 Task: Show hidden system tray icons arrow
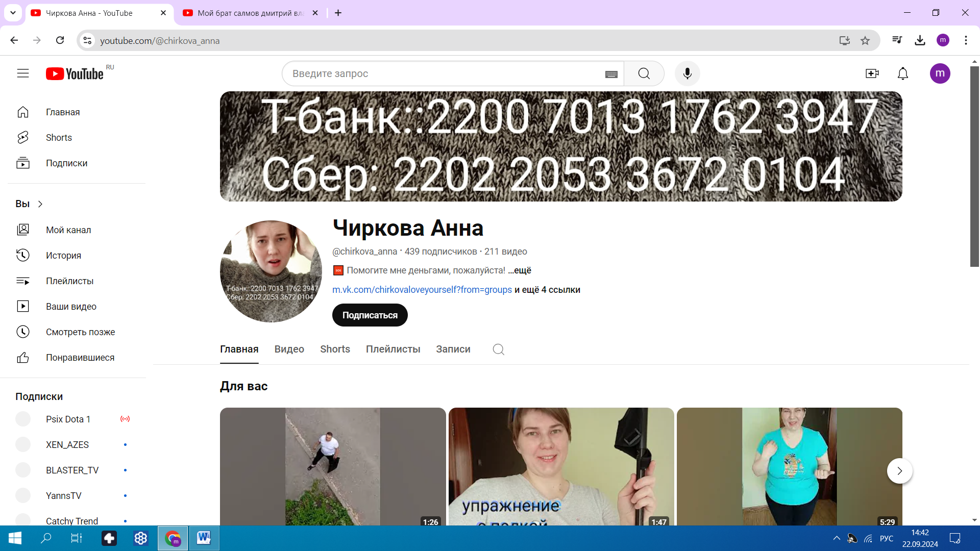[x=836, y=538]
